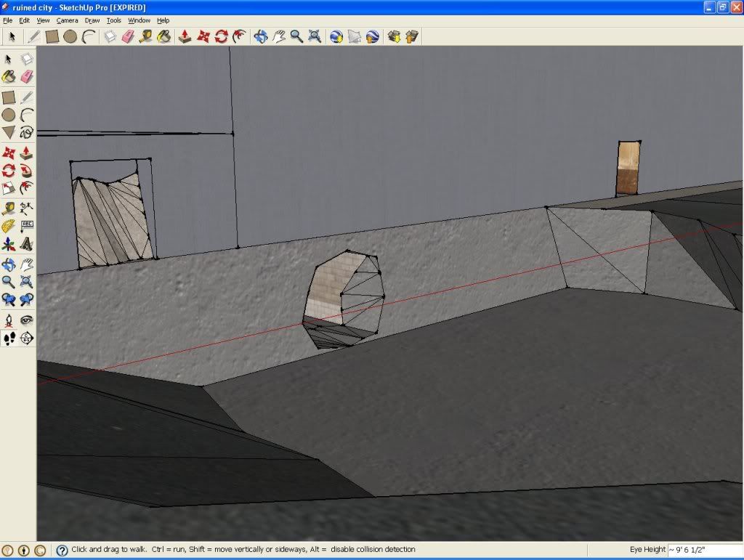Toggle Terrain icon in top toolbar
This screenshot has width=744, height=560.
click(355, 36)
